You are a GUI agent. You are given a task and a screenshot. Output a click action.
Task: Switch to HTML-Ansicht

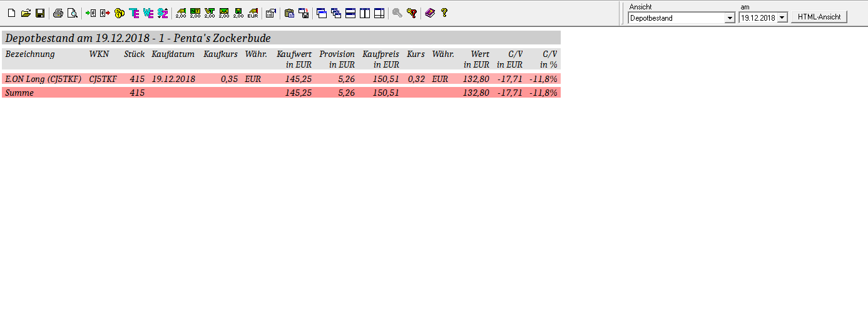click(819, 18)
